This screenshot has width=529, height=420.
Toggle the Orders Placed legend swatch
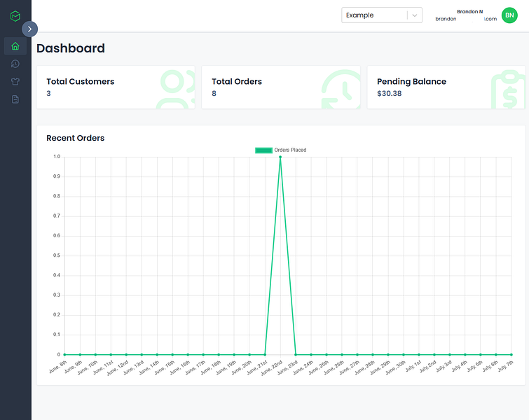pyautogui.click(x=263, y=150)
